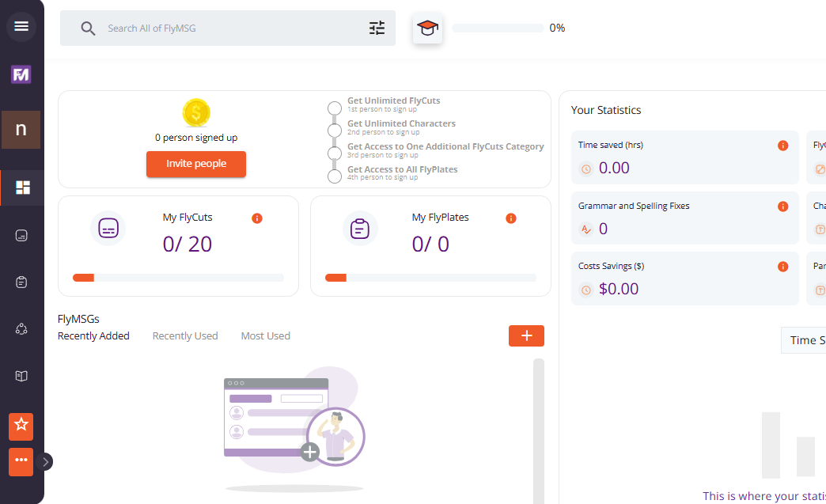Switch to the Most Used tab
Screen dimensions: 826x504
(266, 336)
